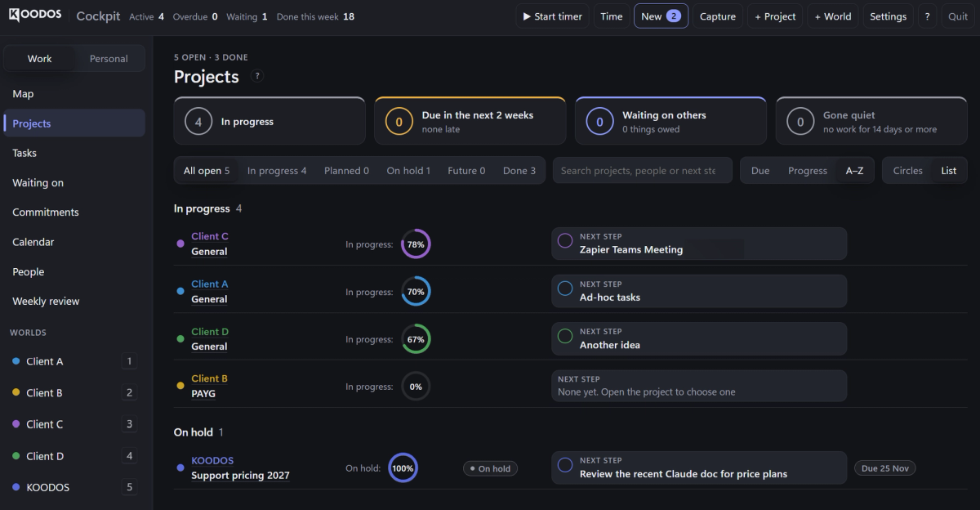
Task: Click the Start timer button
Action: pyautogui.click(x=553, y=16)
